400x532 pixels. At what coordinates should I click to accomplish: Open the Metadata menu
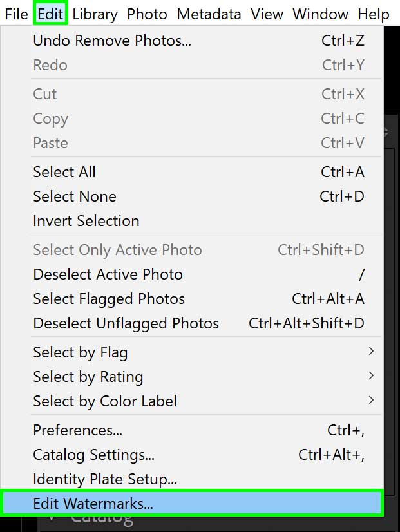pyautogui.click(x=209, y=14)
